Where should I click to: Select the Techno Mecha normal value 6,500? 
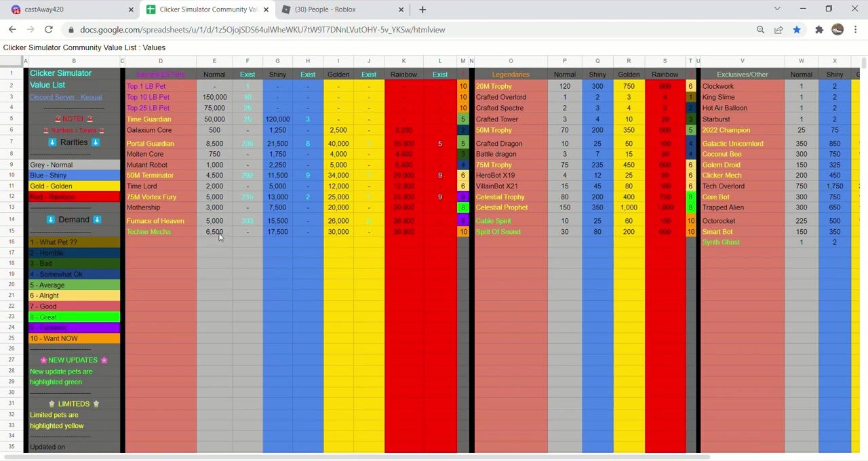coord(214,232)
